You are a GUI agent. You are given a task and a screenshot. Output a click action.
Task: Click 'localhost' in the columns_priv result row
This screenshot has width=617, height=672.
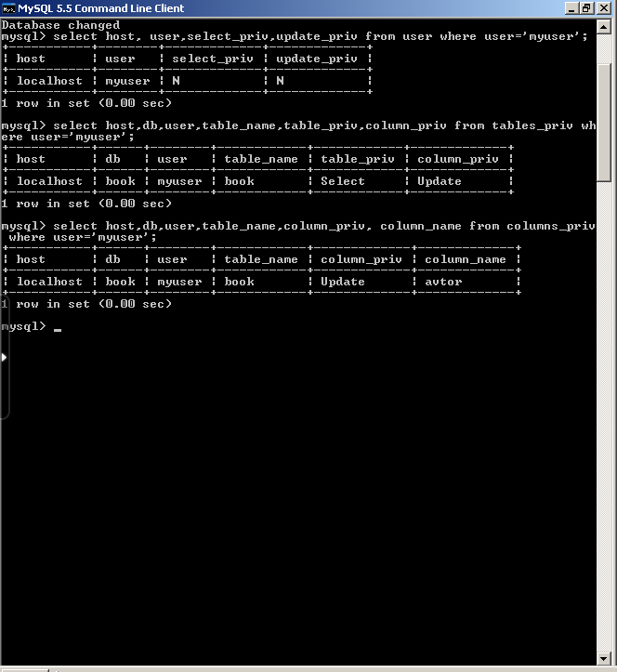pos(49,282)
